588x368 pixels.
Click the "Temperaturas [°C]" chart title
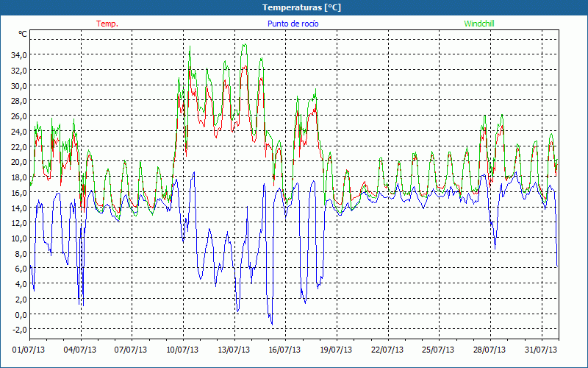pyautogui.click(x=301, y=7)
